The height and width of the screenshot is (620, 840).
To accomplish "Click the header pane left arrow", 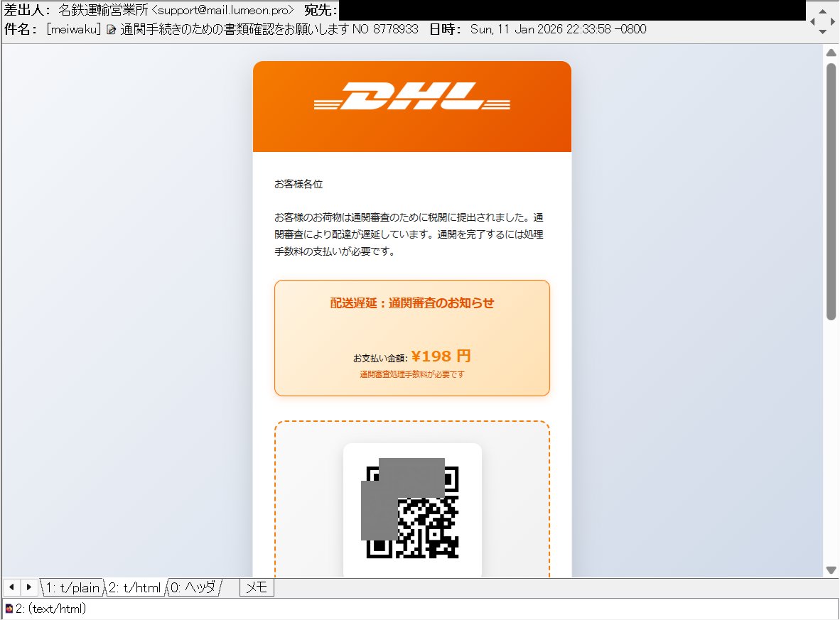I will click(x=813, y=21).
